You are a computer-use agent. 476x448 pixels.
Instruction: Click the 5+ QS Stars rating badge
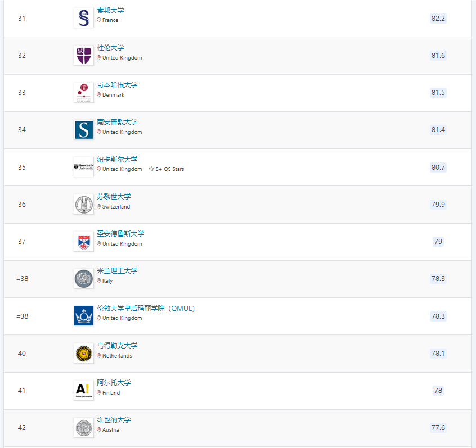coord(167,169)
